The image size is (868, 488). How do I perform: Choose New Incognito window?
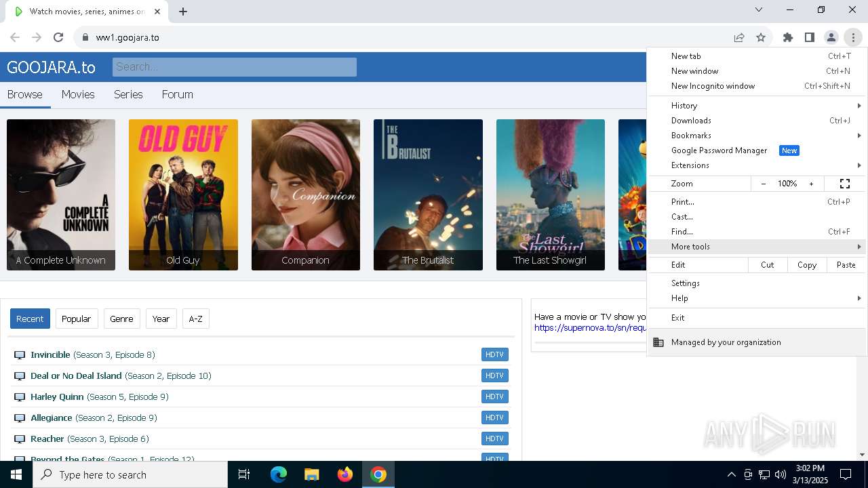tap(757, 86)
